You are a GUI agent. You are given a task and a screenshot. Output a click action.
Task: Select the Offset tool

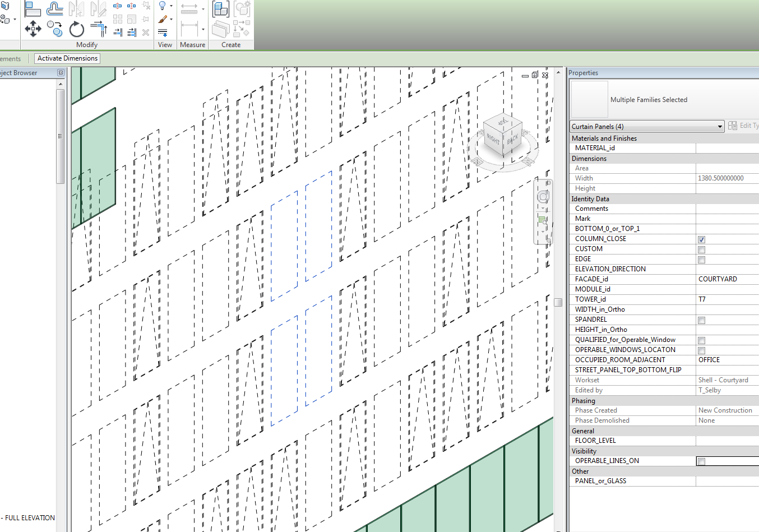pos(55,8)
